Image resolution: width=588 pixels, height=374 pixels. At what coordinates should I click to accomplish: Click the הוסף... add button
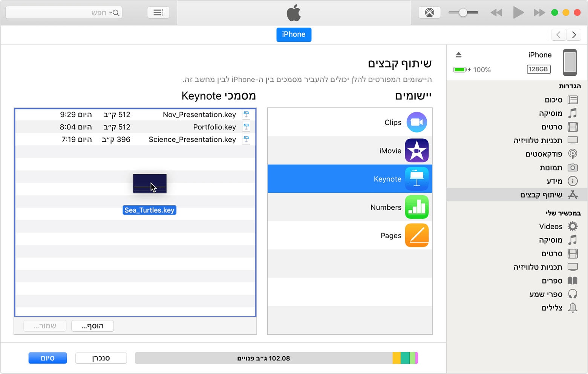[92, 326]
